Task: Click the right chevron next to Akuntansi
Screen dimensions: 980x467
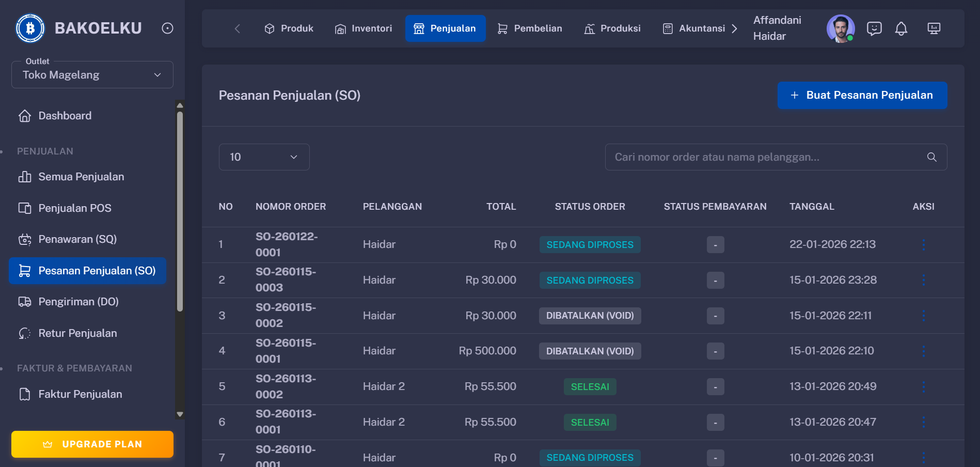Action: [x=735, y=28]
